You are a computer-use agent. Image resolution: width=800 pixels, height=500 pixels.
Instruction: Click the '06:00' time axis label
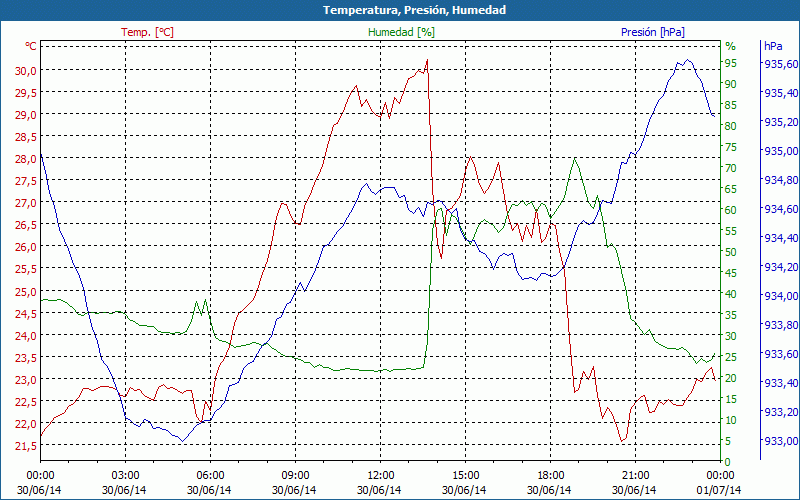click(x=210, y=476)
